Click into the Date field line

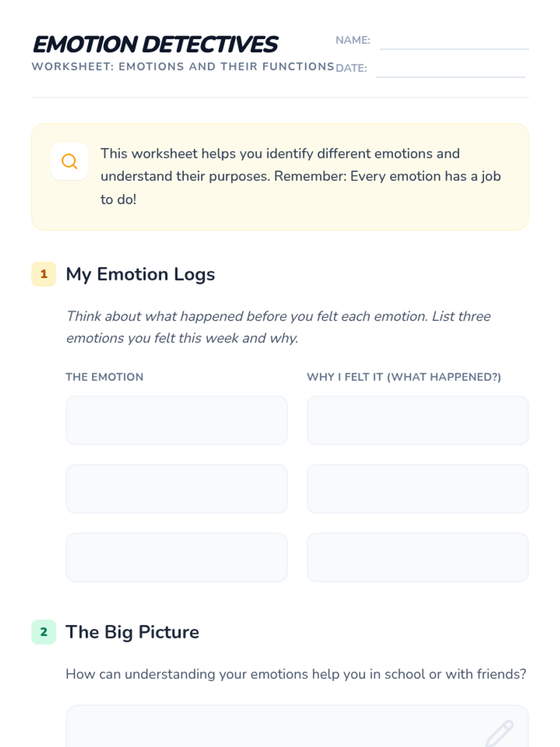[450, 70]
